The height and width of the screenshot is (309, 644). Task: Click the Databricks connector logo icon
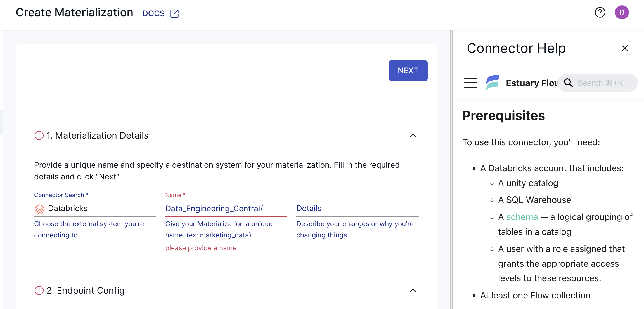point(40,209)
